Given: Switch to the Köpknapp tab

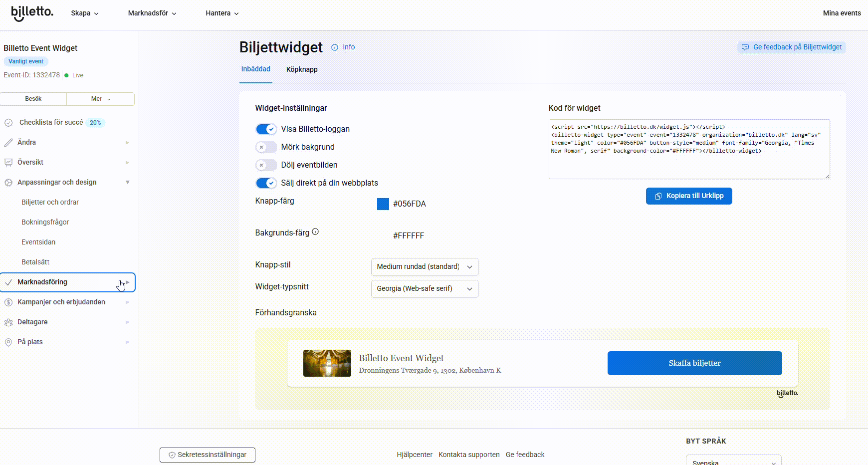Looking at the screenshot, I should (x=302, y=69).
